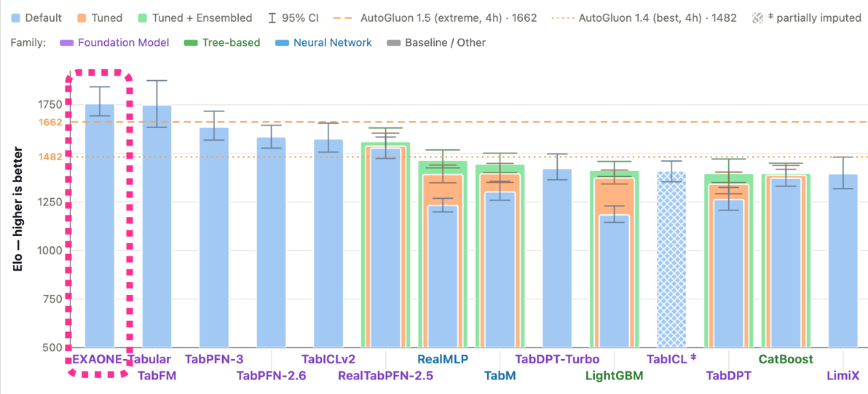Filter by Tree-based family
The image size is (868, 394).
[221, 42]
